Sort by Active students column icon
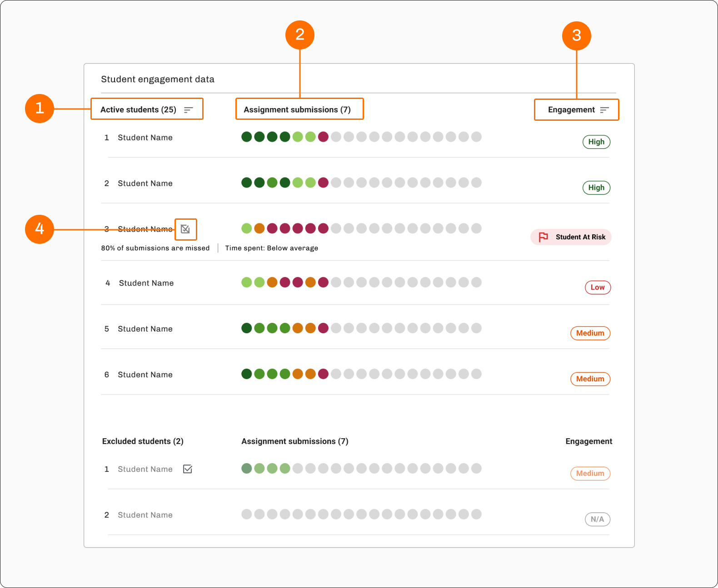This screenshot has height=588, width=718. coord(189,110)
